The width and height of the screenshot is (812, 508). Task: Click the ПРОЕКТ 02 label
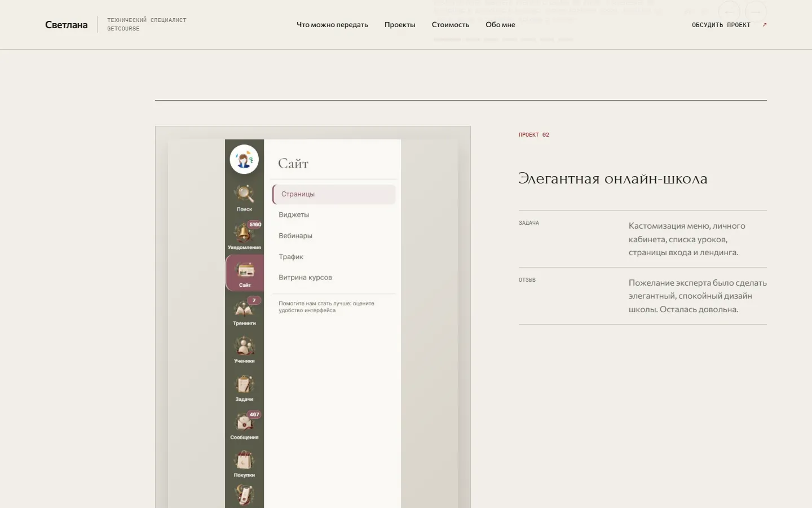pos(534,135)
